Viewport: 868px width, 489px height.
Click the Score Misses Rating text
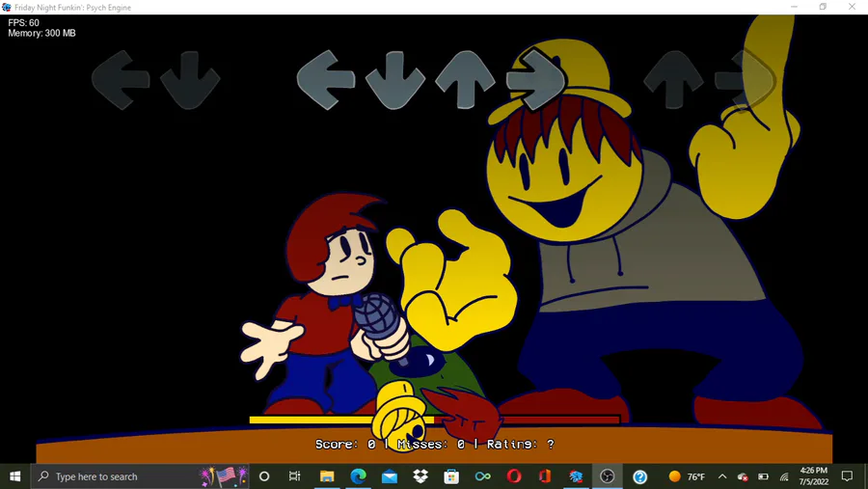coord(435,444)
